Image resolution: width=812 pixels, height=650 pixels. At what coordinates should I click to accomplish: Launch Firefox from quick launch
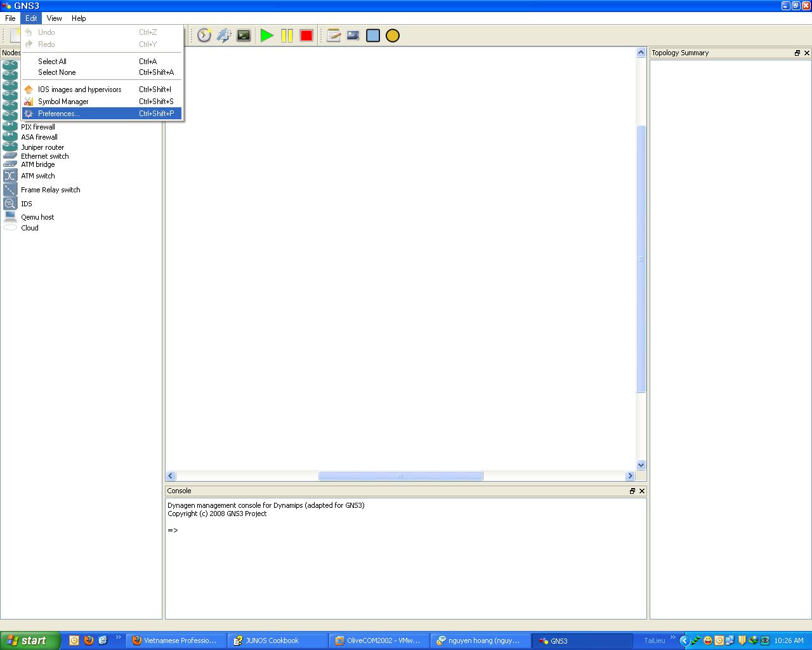[89, 640]
